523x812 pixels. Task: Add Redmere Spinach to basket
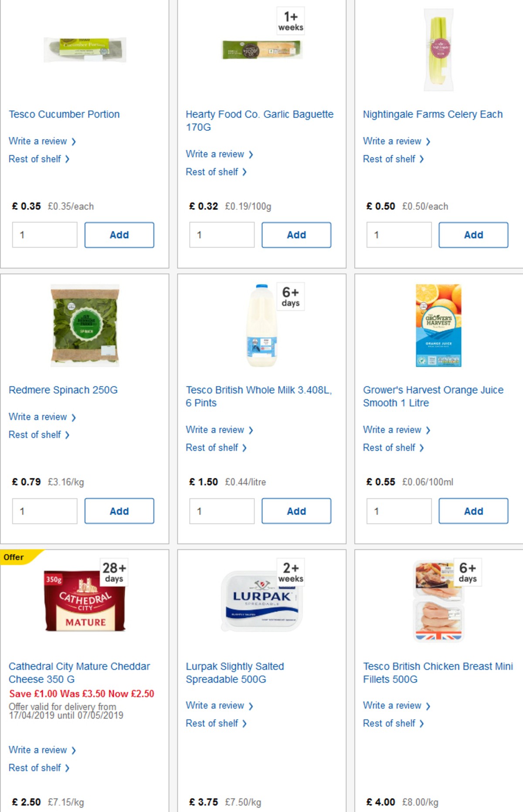119,511
